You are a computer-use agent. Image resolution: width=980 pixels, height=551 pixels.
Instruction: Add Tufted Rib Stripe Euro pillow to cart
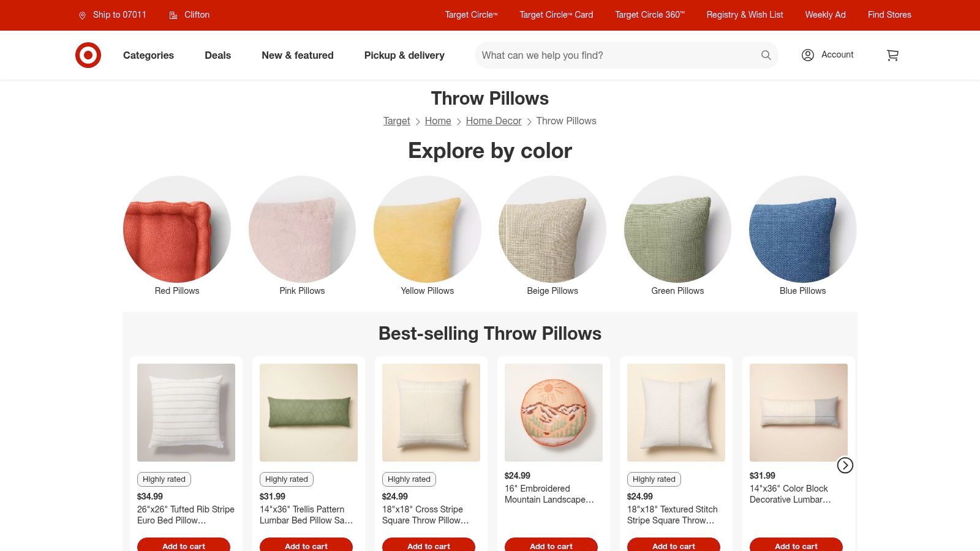coord(184,544)
